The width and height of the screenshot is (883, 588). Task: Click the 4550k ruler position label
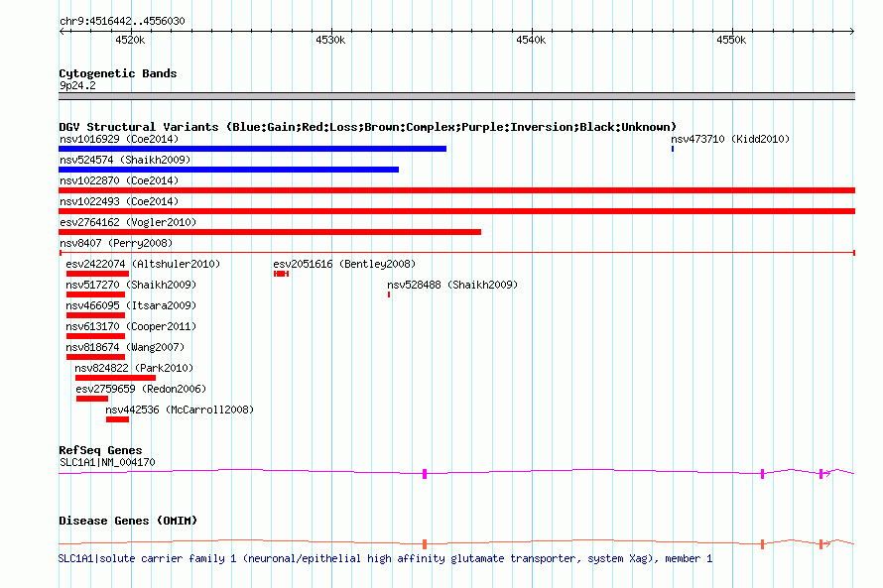tap(731, 40)
